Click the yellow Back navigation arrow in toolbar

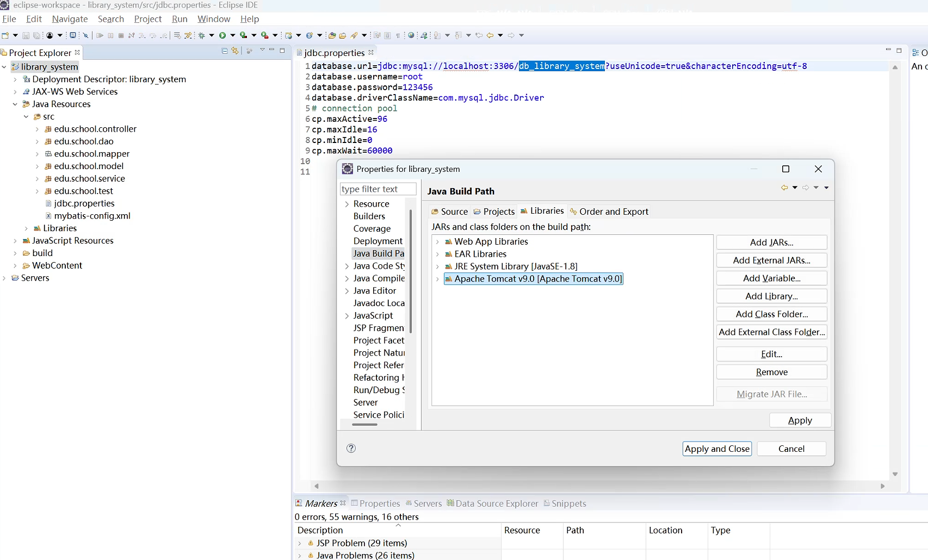(490, 35)
